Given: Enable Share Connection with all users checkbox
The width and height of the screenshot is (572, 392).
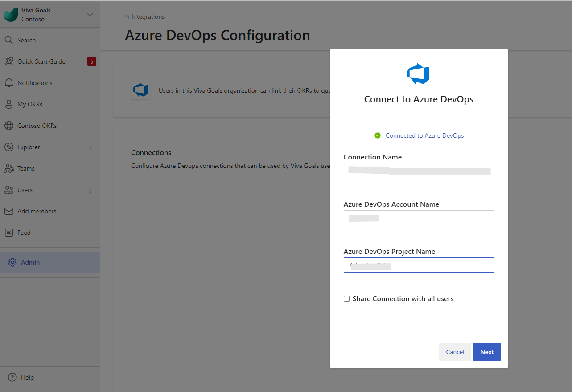Looking at the screenshot, I should (x=346, y=299).
